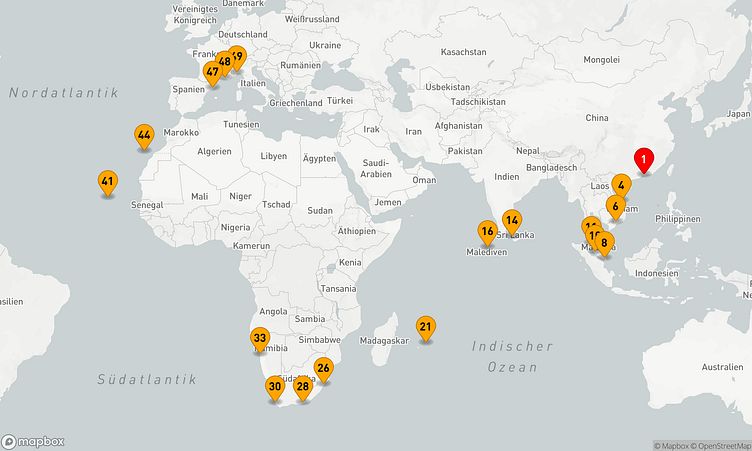Select map marker 4 near Laos
The image size is (752, 451).
(621, 185)
